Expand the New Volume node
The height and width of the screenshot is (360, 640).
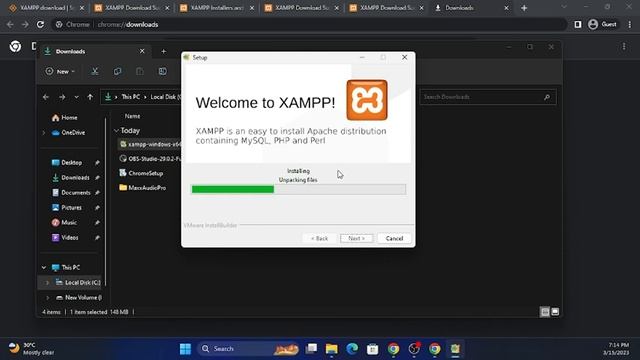click(x=47, y=298)
